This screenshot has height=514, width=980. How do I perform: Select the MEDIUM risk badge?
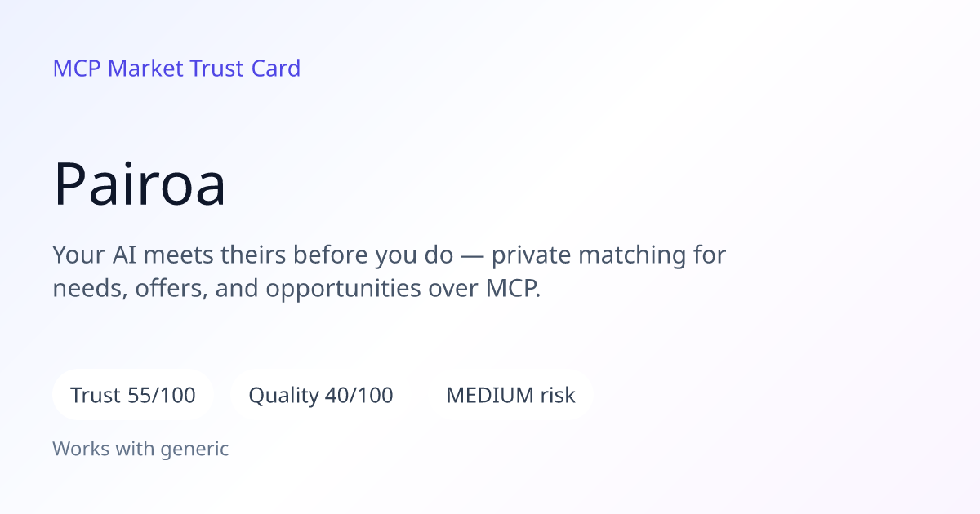510,396
